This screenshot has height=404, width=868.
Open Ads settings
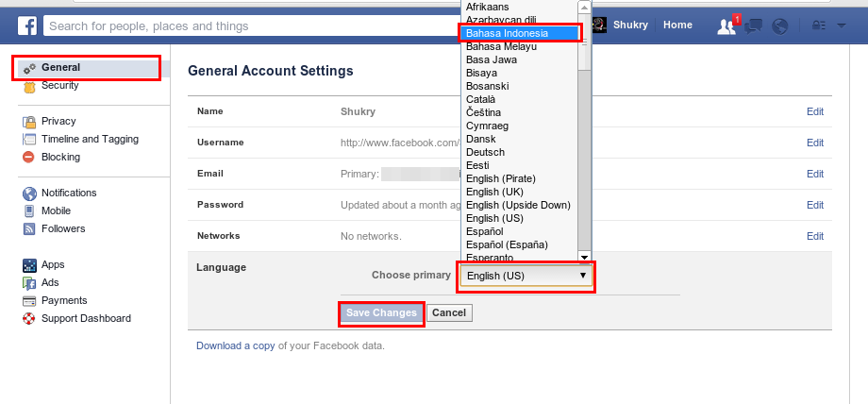(50, 282)
